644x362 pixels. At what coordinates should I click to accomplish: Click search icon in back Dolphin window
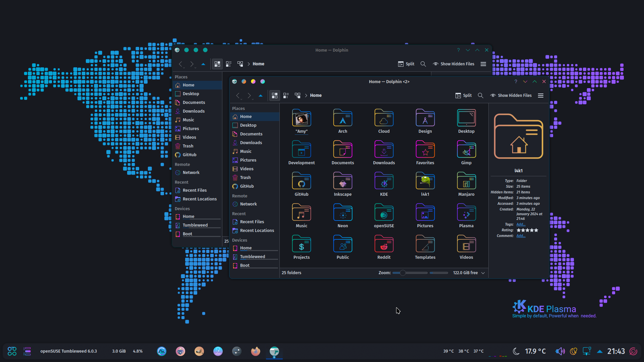[x=423, y=64]
